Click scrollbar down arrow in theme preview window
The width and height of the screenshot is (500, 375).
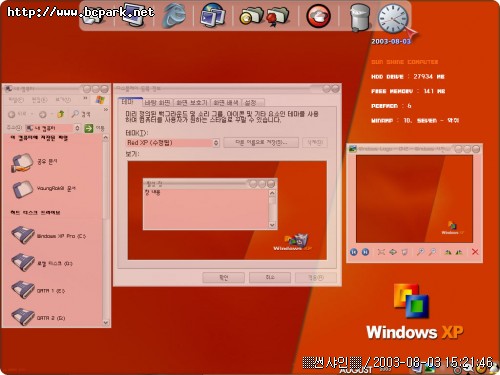(272, 225)
